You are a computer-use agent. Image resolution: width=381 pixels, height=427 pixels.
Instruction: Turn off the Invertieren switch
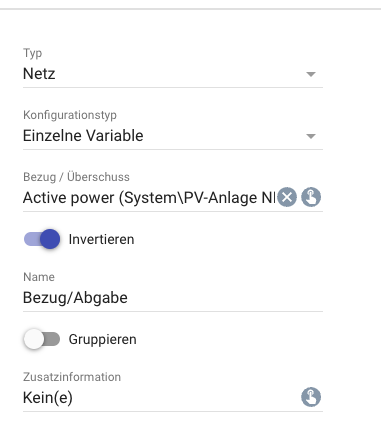[42, 239]
